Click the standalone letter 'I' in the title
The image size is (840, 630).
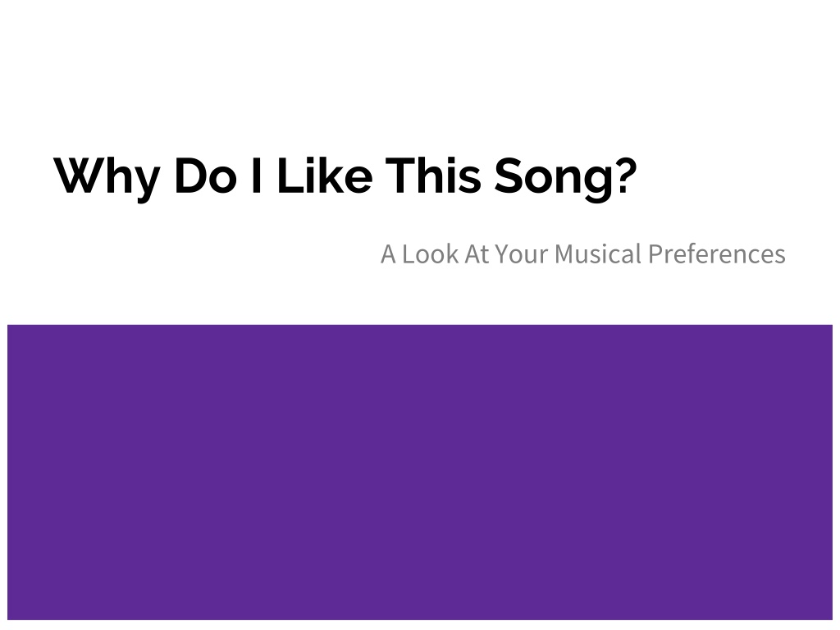pyautogui.click(x=257, y=176)
